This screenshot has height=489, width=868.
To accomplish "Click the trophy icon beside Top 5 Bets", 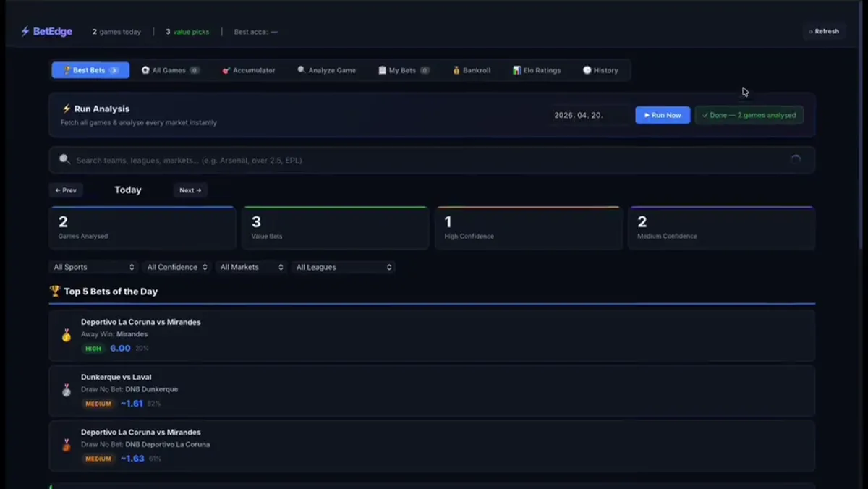I will (x=55, y=292).
